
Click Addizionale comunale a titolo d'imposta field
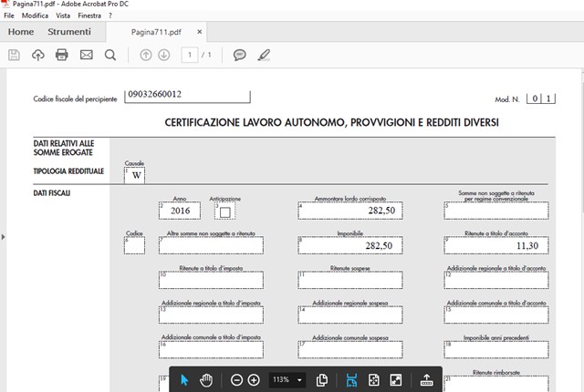[211, 349]
